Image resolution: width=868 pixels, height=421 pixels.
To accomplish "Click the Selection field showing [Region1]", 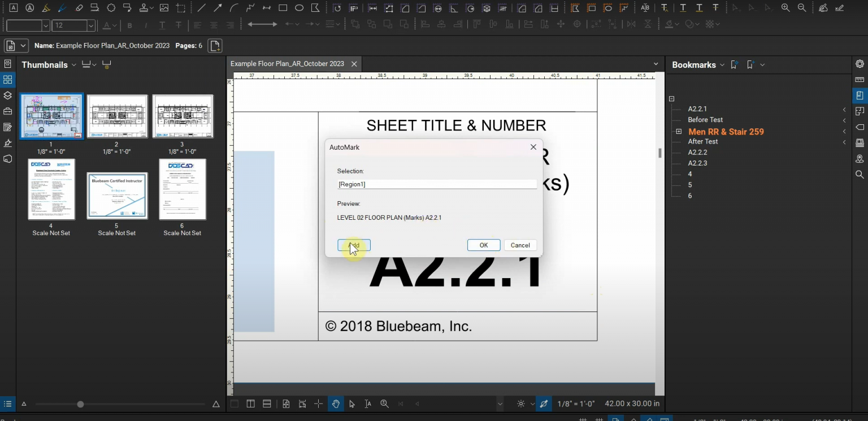I will [436, 184].
